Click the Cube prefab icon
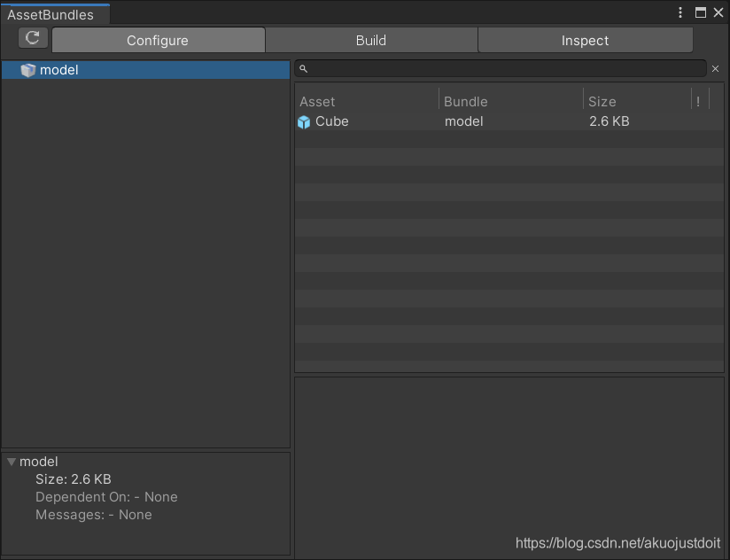Screen dimensions: 730x560 304,122
